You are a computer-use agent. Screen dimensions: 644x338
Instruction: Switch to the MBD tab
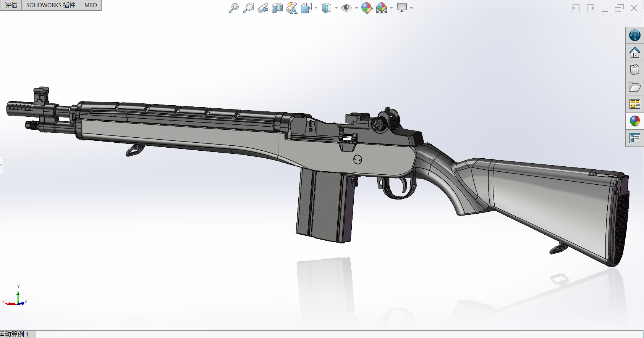[x=91, y=5]
